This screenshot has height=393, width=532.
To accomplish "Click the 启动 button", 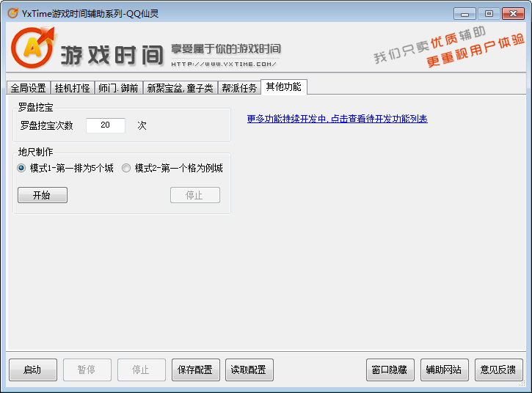I will point(32,370).
